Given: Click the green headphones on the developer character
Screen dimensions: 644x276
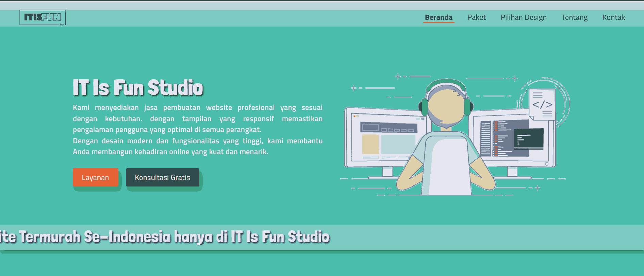Looking at the screenshot, I should pyautogui.click(x=467, y=106).
